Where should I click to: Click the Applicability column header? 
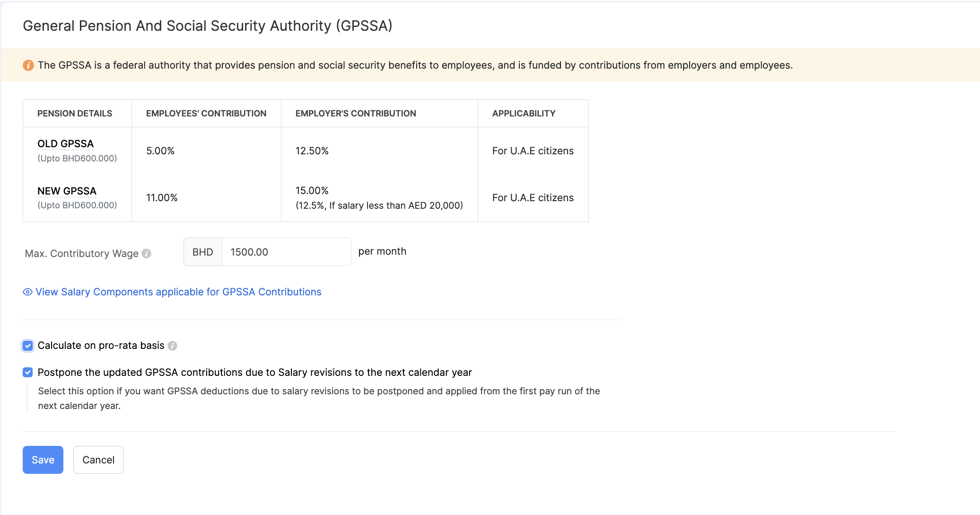pyautogui.click(x=524, y=114)
